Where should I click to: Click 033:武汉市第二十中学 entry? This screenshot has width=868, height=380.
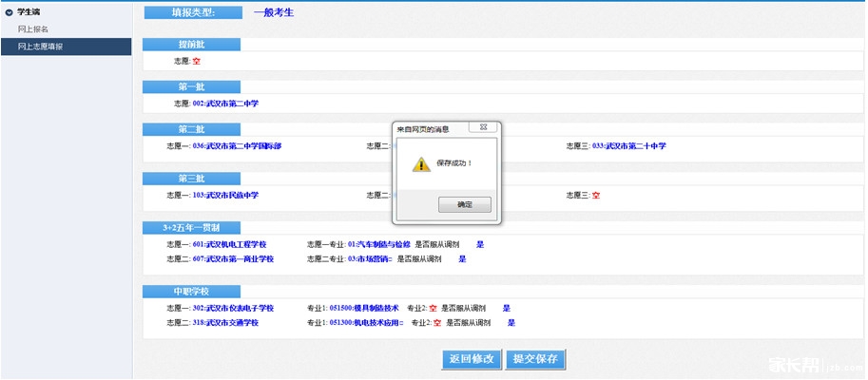(628, 146)
